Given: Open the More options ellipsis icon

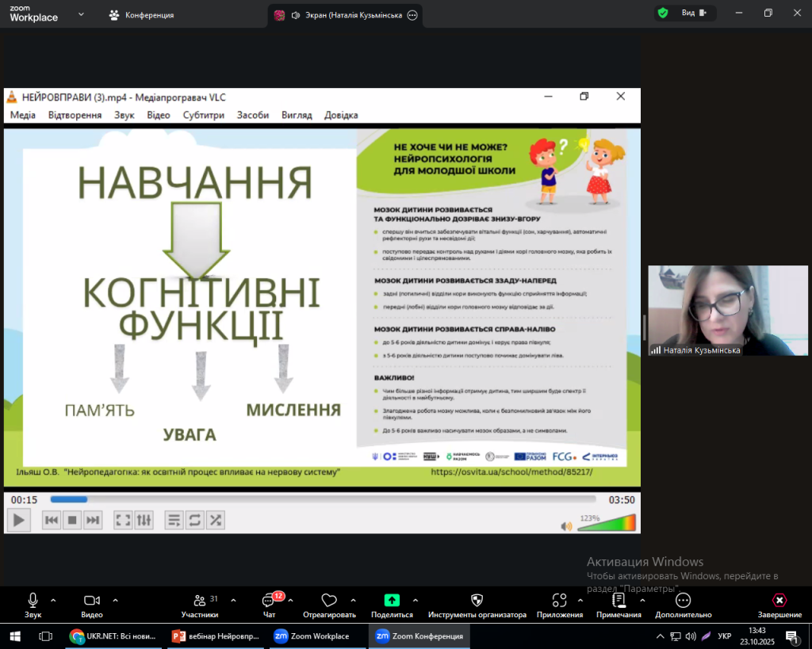Looking at the screenshot, I should [x=683, y=601].
